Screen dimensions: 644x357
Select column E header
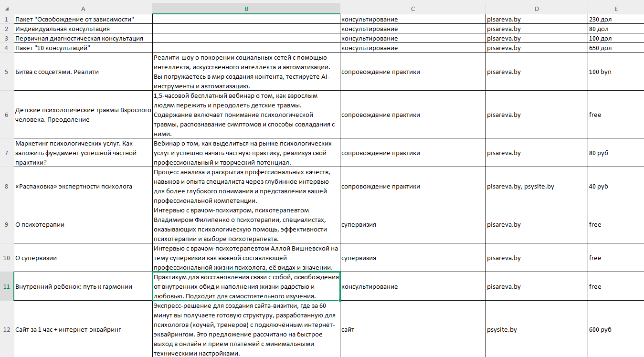[616, 9]
